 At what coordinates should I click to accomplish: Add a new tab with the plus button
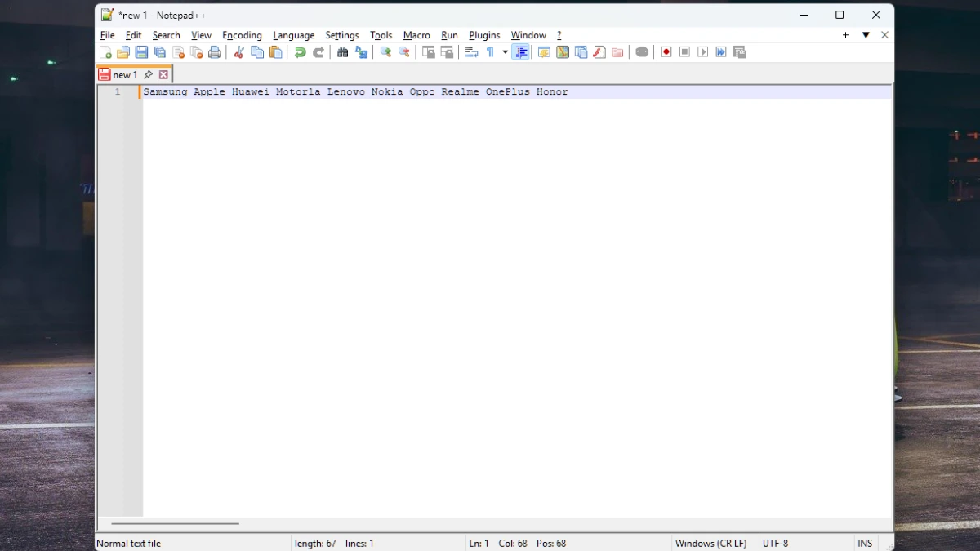pyautogui.click(x=845, y=35)
